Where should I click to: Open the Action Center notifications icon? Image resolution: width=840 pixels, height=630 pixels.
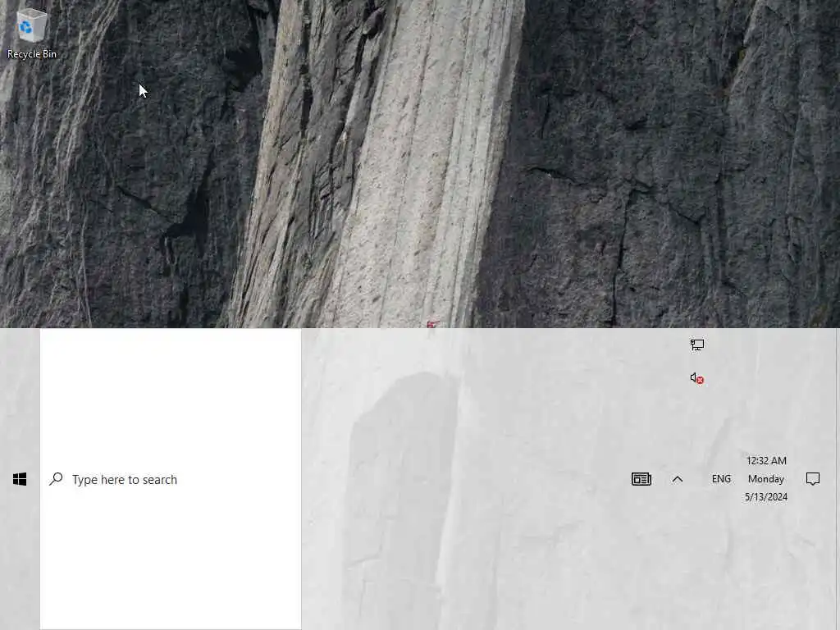click(813, 478)
